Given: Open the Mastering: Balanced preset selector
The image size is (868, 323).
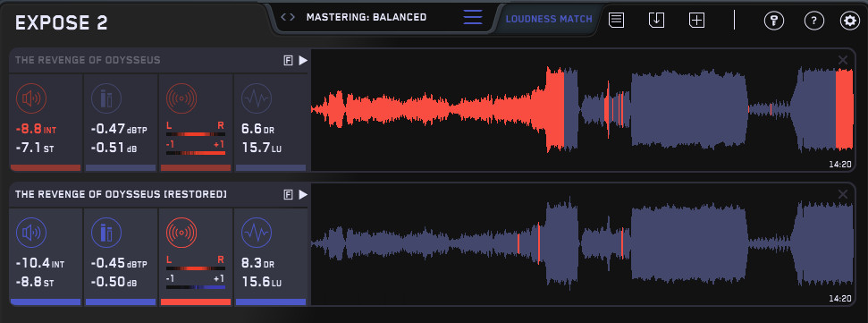Looking at the screenshot, I should click(x=366, y=17).
